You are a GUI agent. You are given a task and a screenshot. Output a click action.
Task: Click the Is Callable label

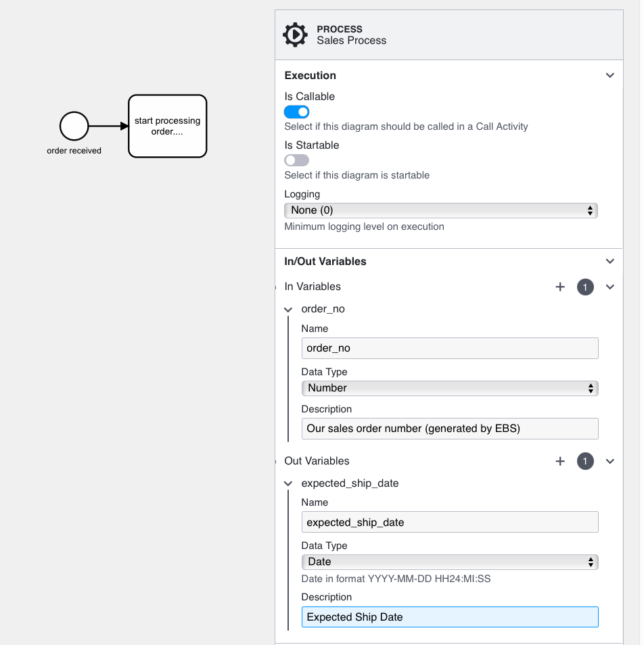tap(309, 96)
